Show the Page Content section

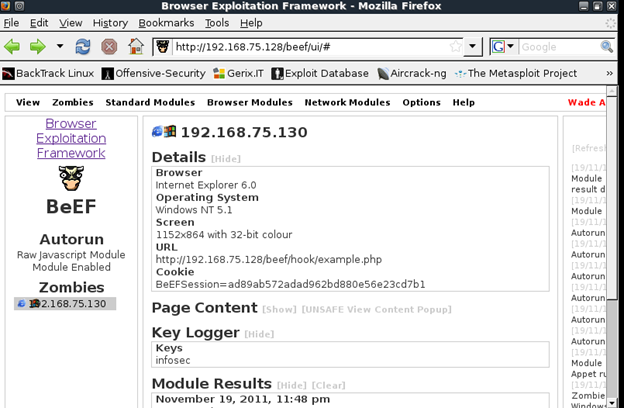pos(279,310)
